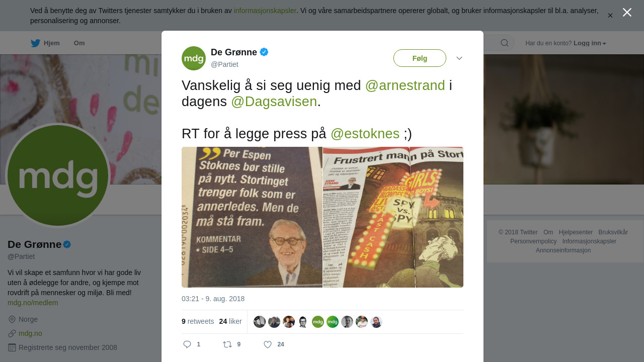Show the 24 liker list

coord(230,321)
